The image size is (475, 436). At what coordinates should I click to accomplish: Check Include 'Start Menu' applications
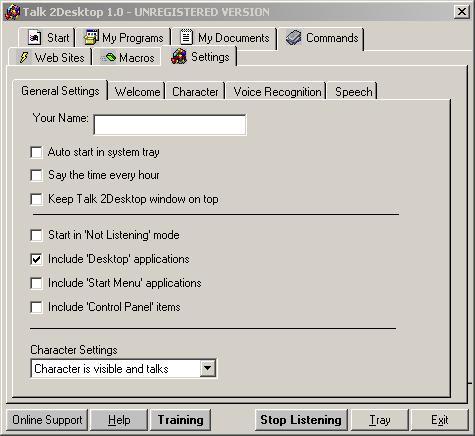(36, 283)
